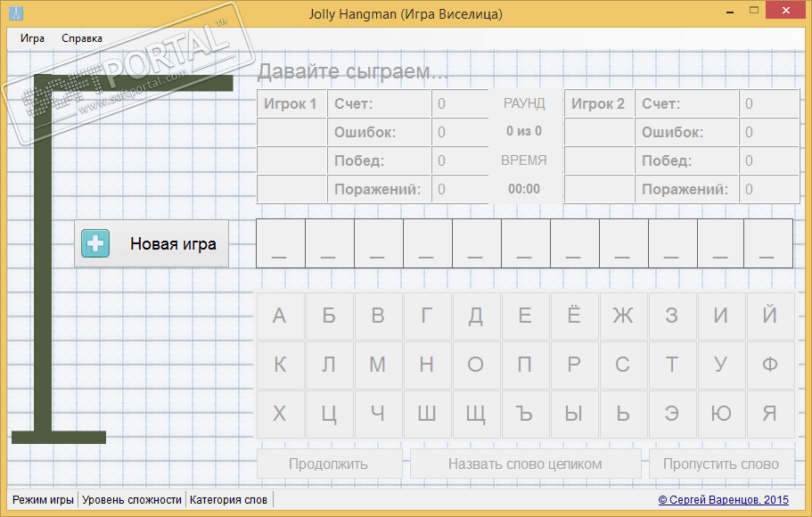Click the app icon in the title bar
The width and height of the screenshot is (812, 517).
[16, 12]
